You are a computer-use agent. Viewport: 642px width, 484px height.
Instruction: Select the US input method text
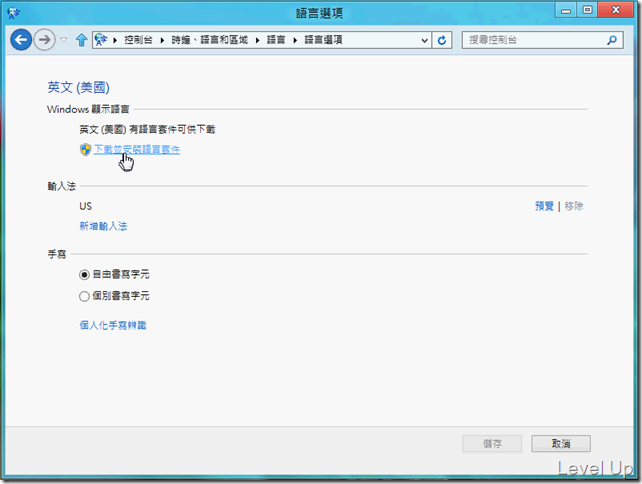pos(86,206)
